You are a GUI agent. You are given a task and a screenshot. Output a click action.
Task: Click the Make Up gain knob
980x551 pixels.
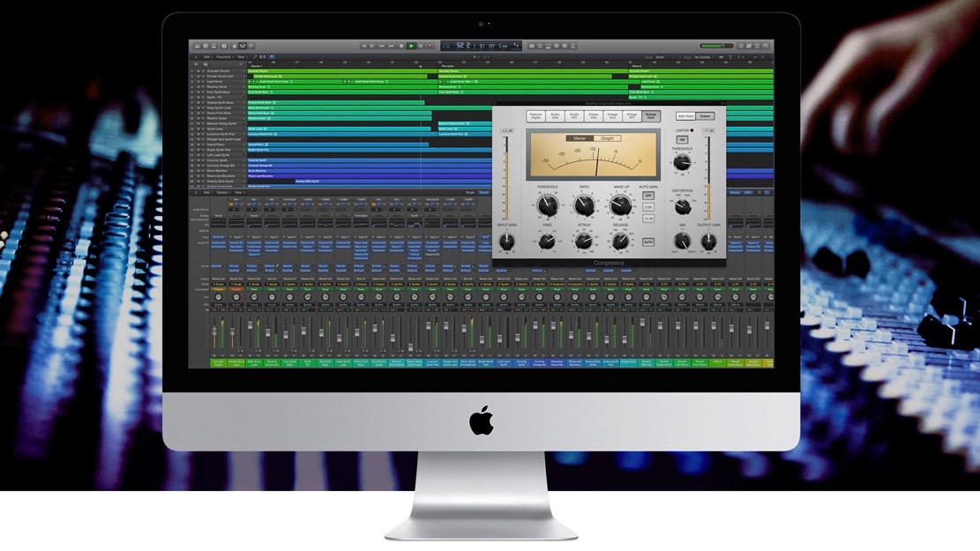pyautogui.click(x=621, y=206)
